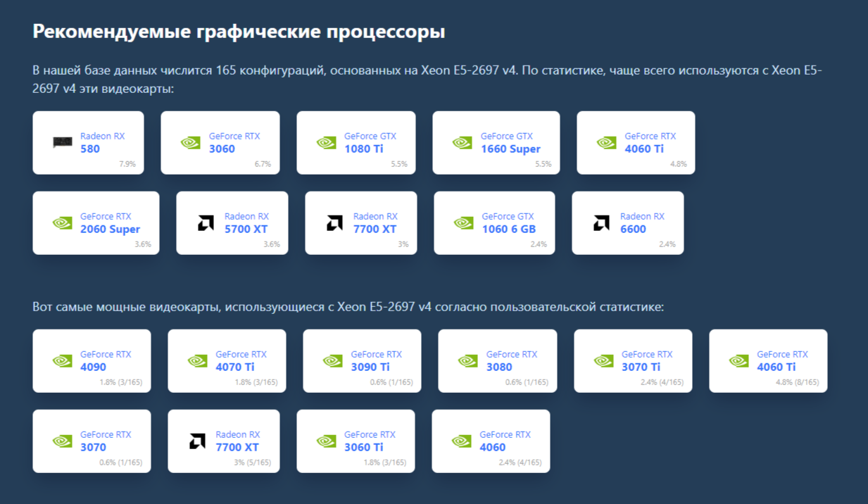This screenshot has height=504, width=868.
Task: Open the GeForce RTX 4070 Ti link
Action: click(x=241, y=360)
